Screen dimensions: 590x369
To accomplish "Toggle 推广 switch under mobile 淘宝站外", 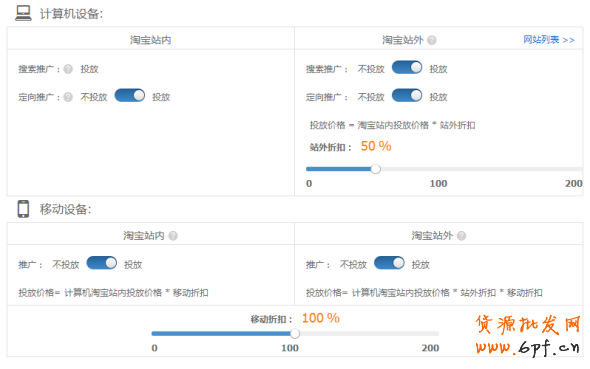I will (389, 263).
